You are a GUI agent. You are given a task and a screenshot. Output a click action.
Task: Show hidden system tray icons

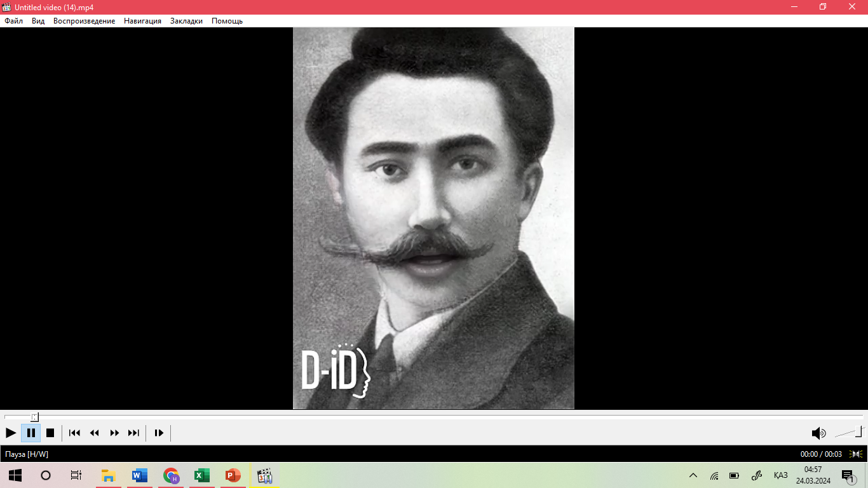pyautogui.click(x=693, y=475)
